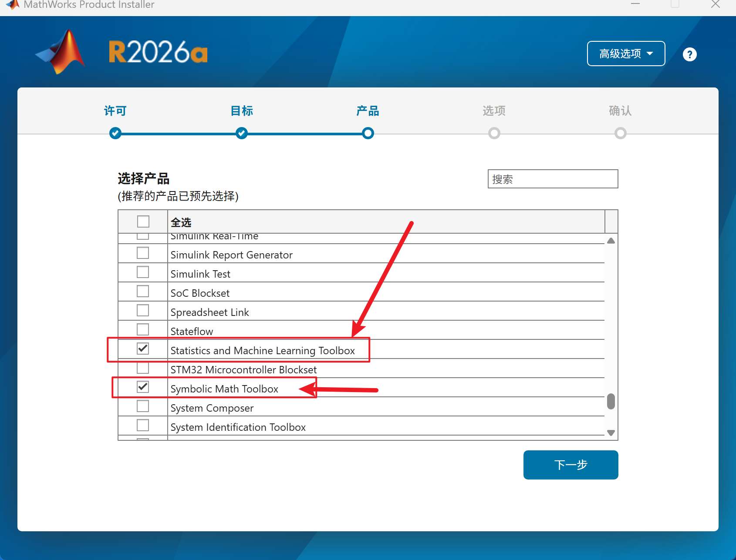Open the 高级选项 dropdown
736x560 pixels.
[x=626, y=54]
